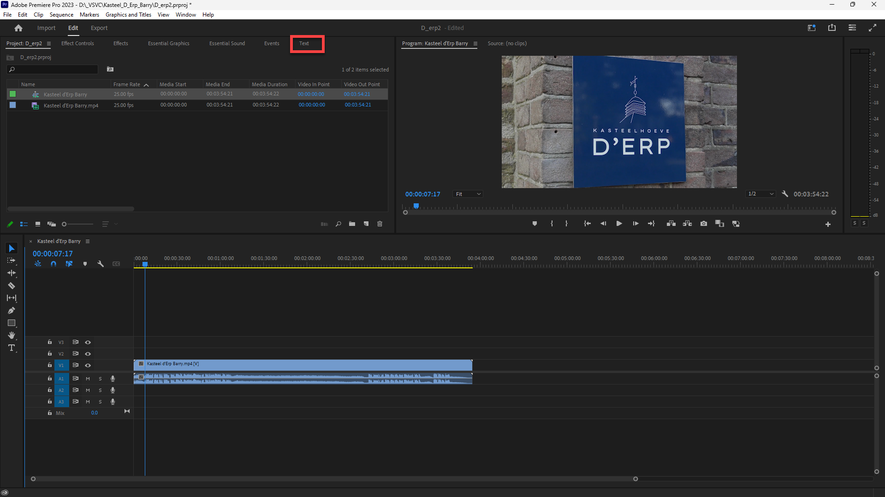Add a marker in the timeline panel
885x497 pixels.
tap(85, 263)
